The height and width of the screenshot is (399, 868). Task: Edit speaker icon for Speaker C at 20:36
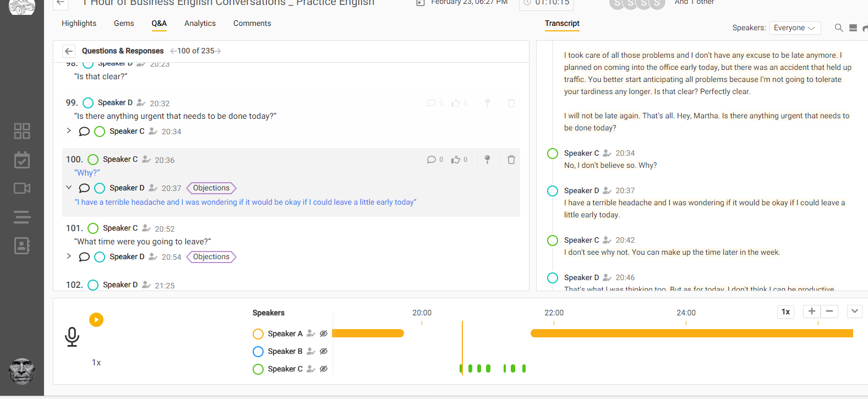(146, 160)
